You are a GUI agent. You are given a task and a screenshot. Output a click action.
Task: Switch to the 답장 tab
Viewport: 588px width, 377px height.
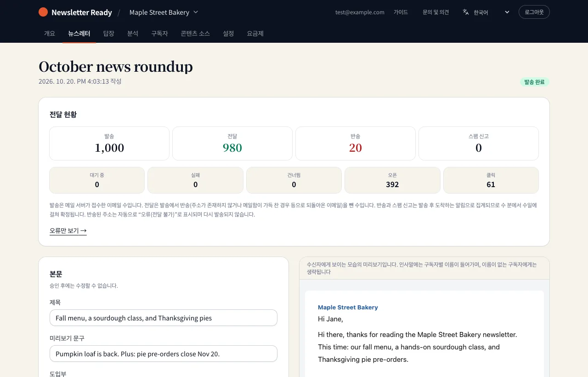(109, 34)
